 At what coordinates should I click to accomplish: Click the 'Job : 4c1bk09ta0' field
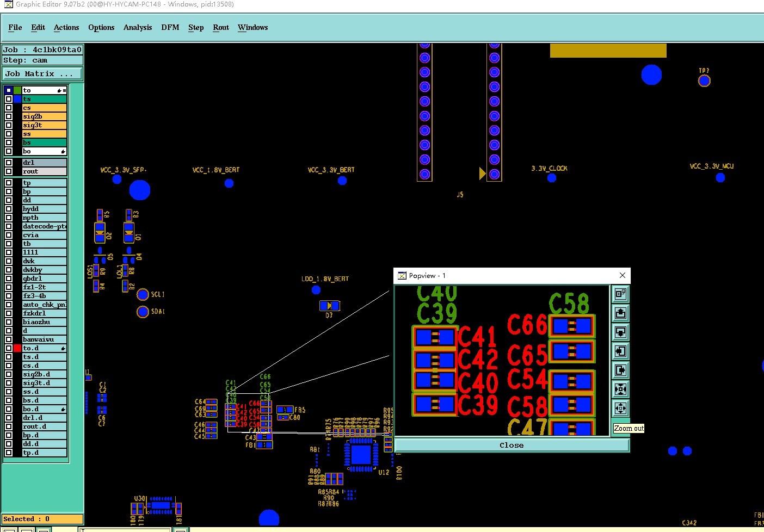click(42, 50)
